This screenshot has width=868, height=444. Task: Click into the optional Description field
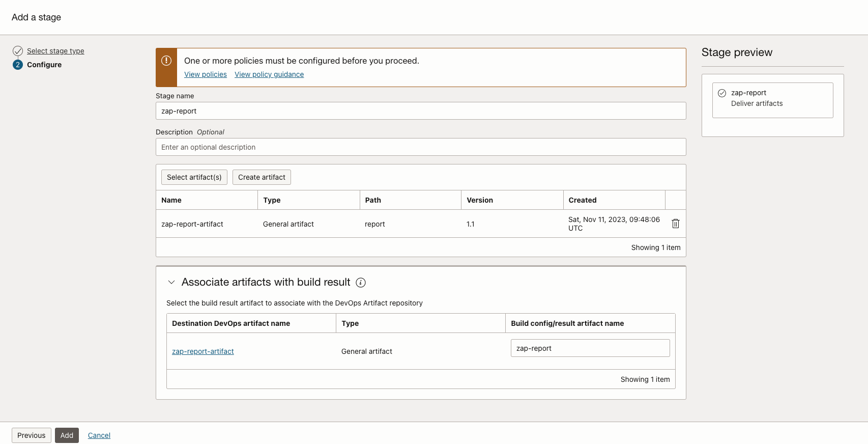[x=421, y=147]
